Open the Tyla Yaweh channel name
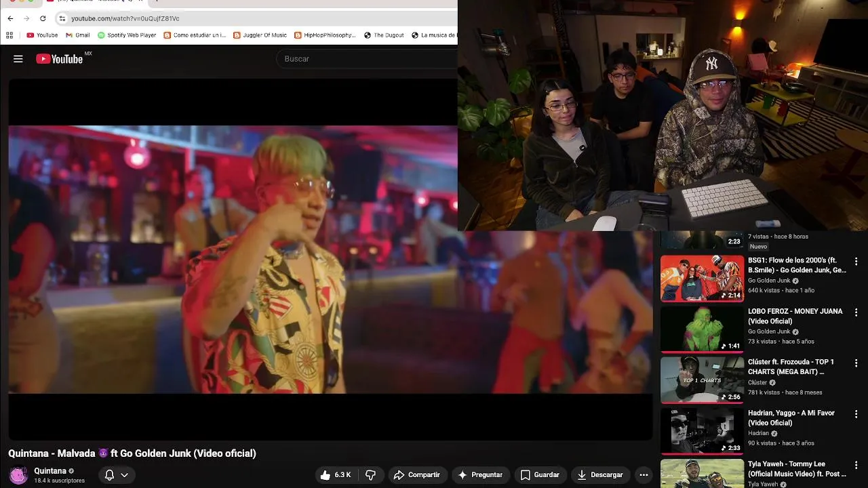 763,484
